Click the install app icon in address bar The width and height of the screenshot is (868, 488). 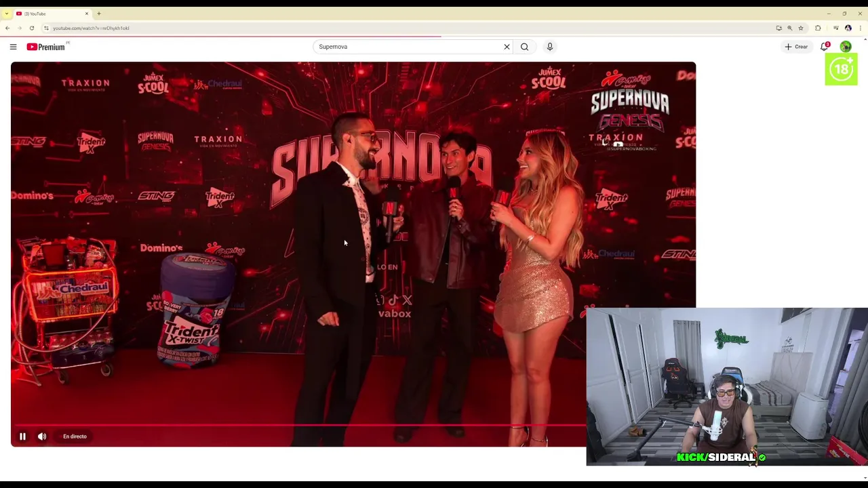(x=778, y=28)
